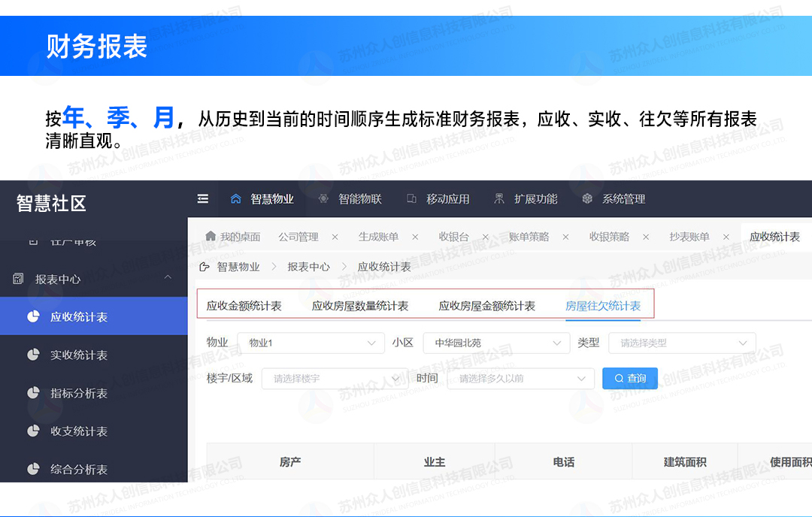The image size is (812, 517).
Task: Click the pie chart icon beside 指标分析表
Action: 33,393
